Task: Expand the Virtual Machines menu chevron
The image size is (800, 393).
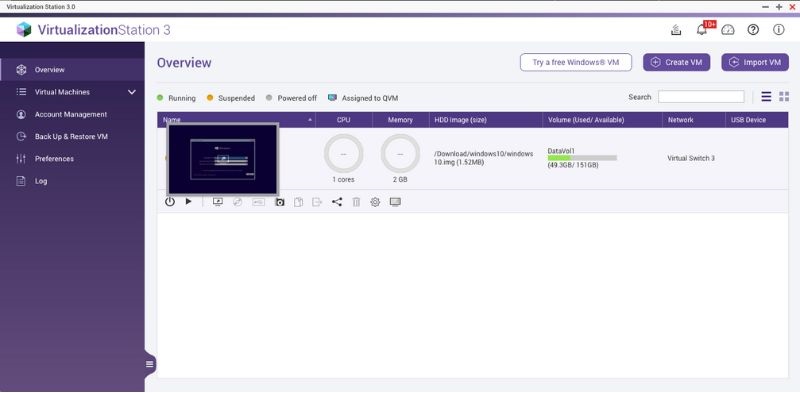Action: click(132, 92)
